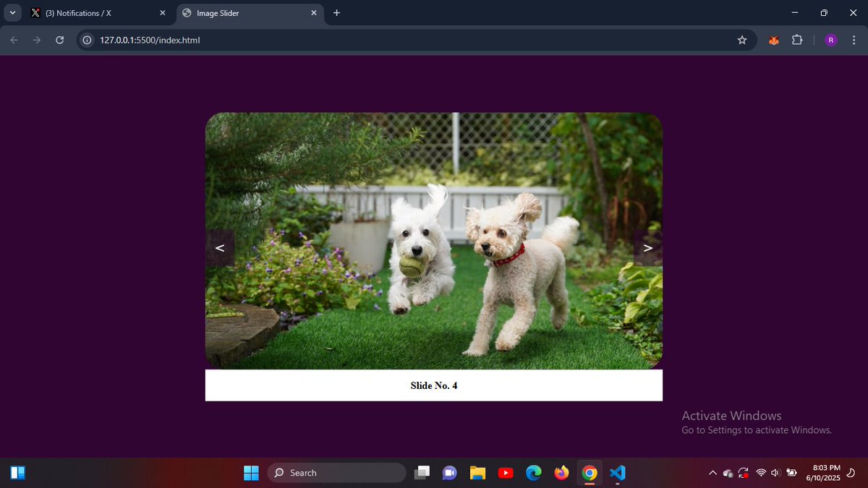The width and height of the screenshot is (868, 488).
Task: Open the Windows Start menu
Action: click(x=251, y=473)
